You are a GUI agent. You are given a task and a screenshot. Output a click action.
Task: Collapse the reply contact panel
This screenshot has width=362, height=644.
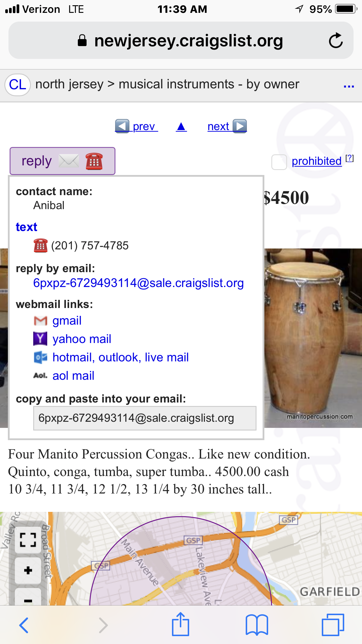click(62, 161)
